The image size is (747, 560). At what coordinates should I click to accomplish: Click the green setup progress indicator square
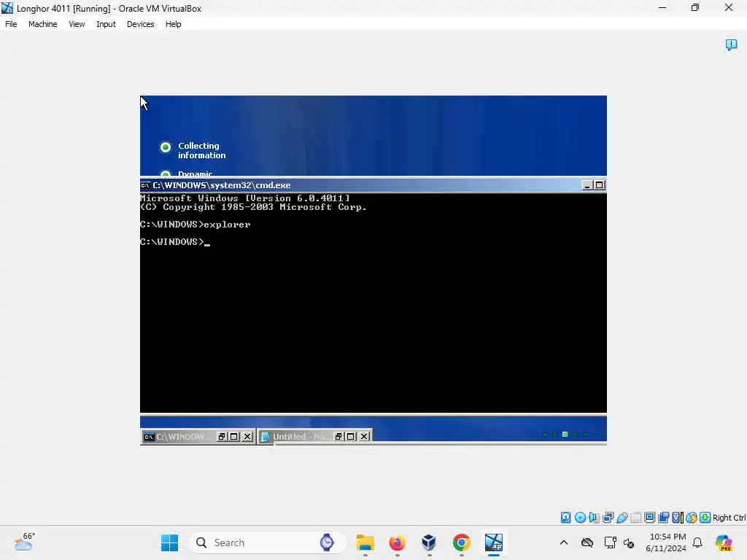[x=565, y=435]
